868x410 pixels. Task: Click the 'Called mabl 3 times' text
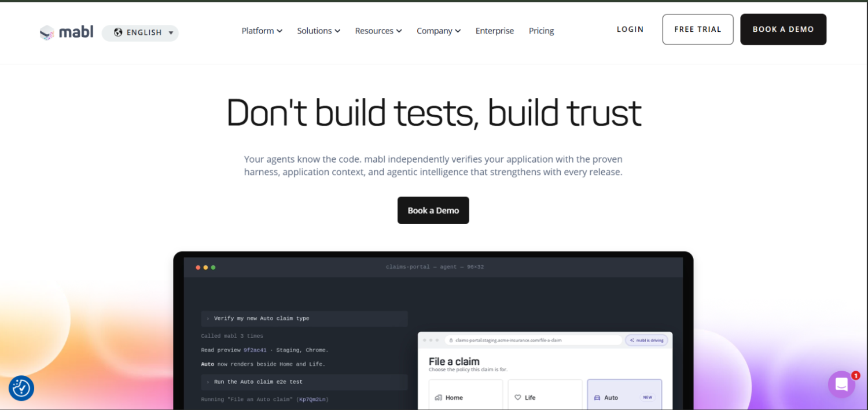tap(232, 336)
